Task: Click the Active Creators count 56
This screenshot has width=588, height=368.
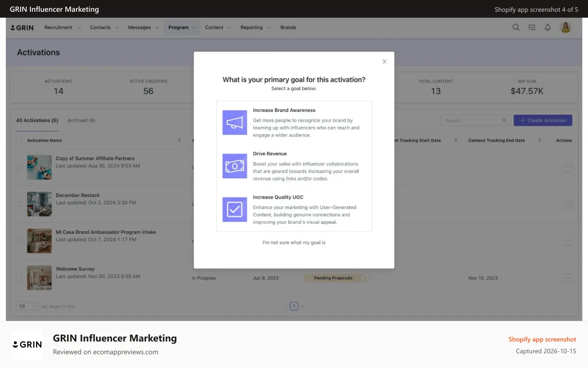Action: [148, 91]
